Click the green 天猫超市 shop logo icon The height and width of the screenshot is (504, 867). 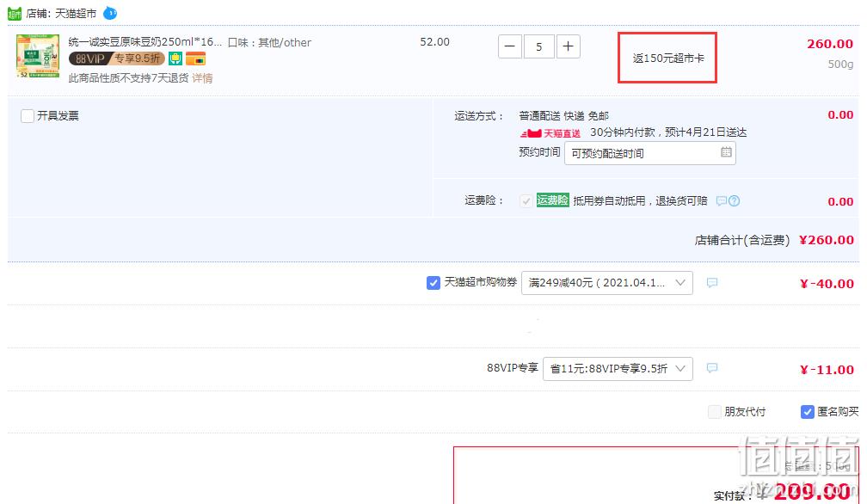tap(15, 13)
